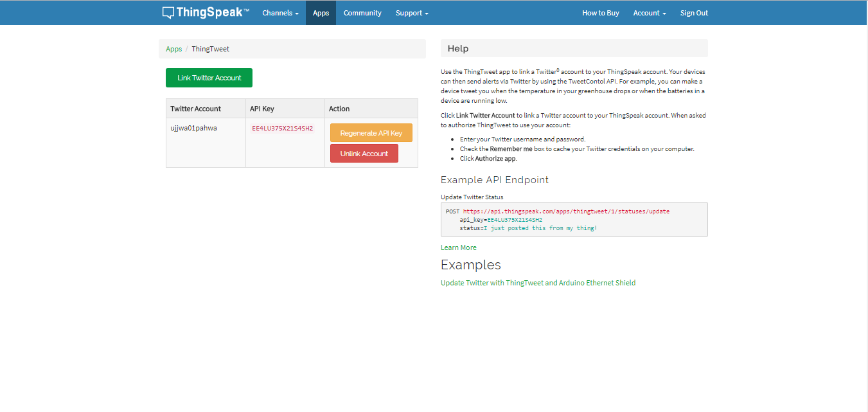Click the Regenerate API Key button
This screenshot has height=412, width=868.
click(x=371, y=133)
